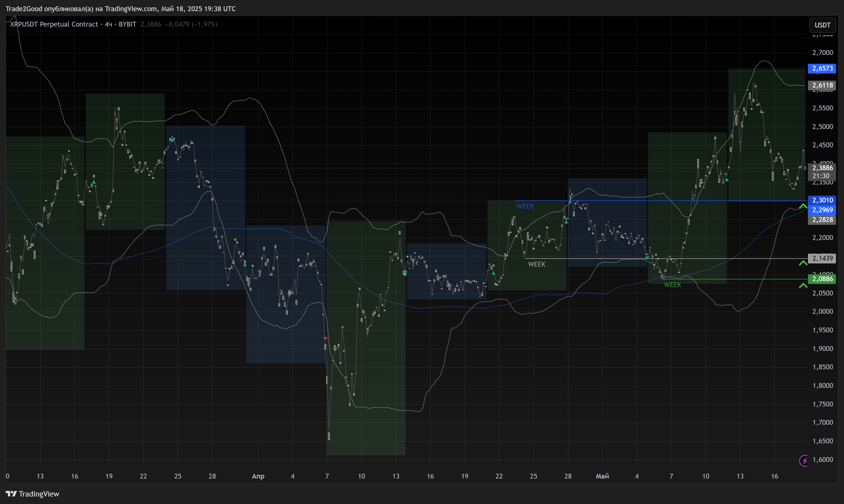Click teal up-triangle marker near date 28 April
844x504 pixels.
point(566,222)
